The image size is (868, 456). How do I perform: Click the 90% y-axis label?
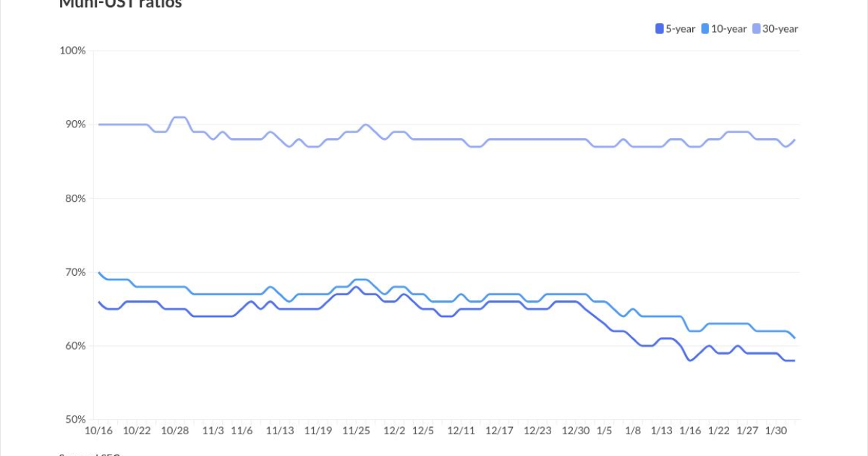coord(76,124)
